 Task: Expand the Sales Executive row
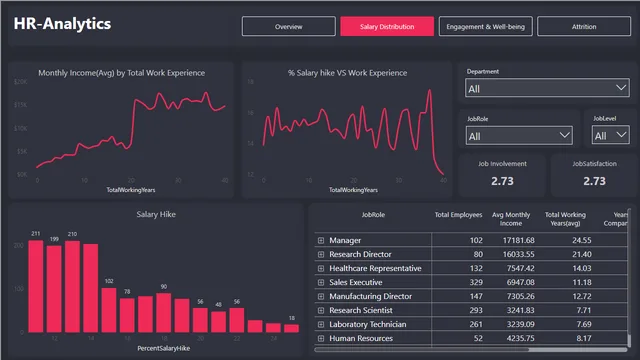321,282
